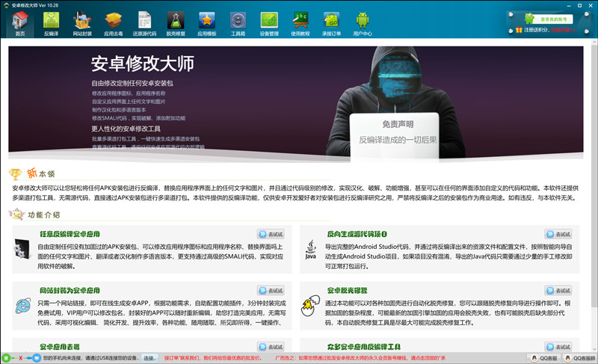This screenshot has width=598, height=364.
Task: Open the 网站封装为安卓应用 heading
Action: coord(70,291)
